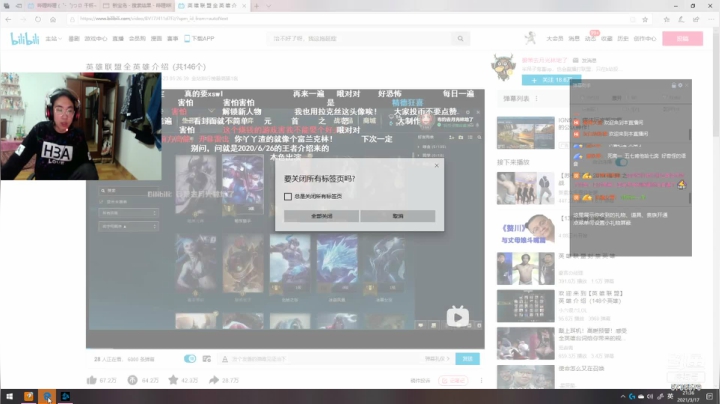Click lock icon in danmaku helper overlay
Viewport: 720px width, 404px height.
coord(674,85)
